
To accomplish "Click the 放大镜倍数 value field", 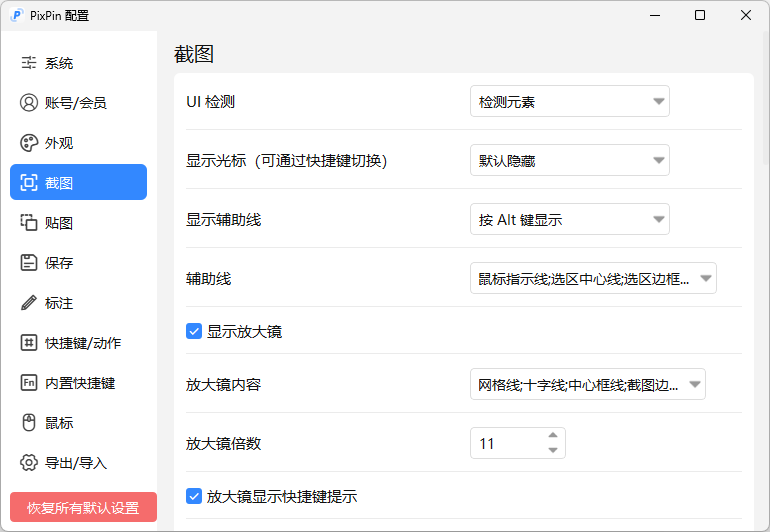I will click(505, 444).
